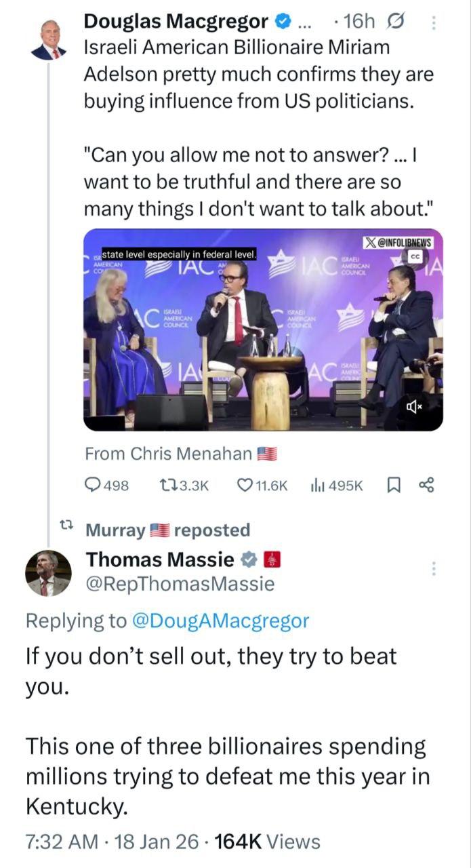Click the Douglas Macgregor display name
Viewport: 471px width, 868px height.
176,22
